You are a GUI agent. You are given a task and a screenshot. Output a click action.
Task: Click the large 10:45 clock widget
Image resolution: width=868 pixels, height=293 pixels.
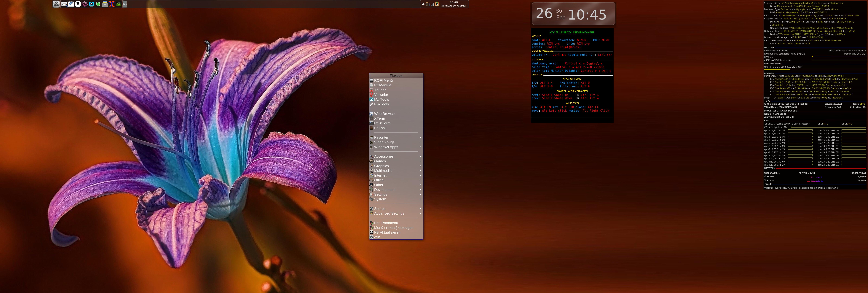click(x=587, y=15)
